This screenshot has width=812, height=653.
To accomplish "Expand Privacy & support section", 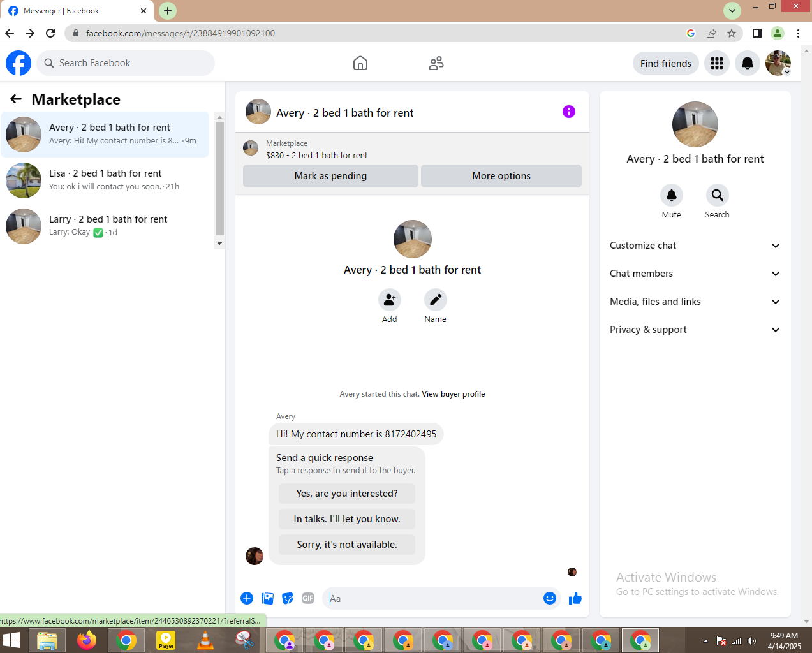I will (695, 330).
